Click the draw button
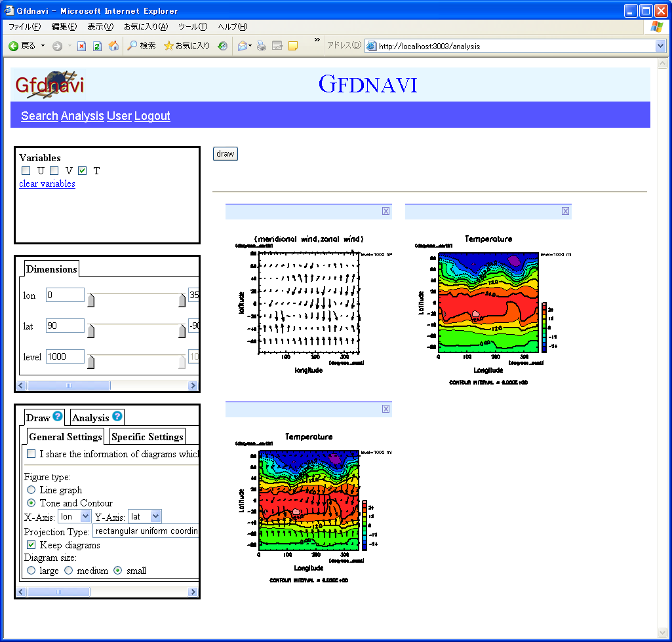The image size is (672, 642). pos(226,154)
